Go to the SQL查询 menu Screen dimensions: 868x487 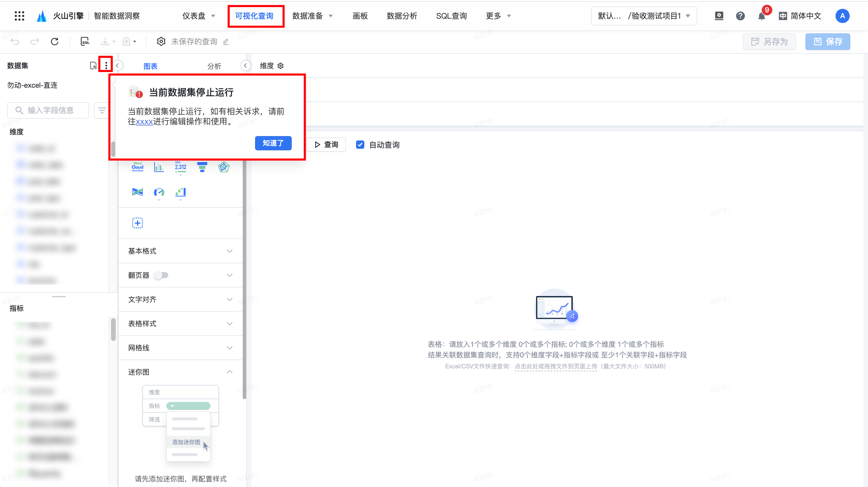pos(451,16)
